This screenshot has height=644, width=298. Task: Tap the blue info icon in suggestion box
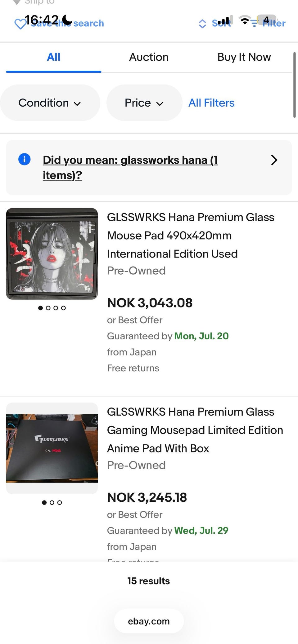tap(25, 159)
